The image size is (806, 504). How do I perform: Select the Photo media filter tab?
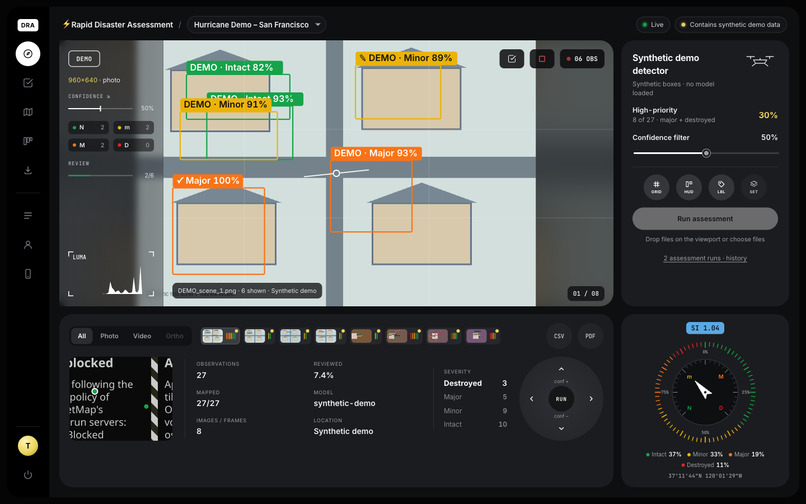[x=109, y=336]
